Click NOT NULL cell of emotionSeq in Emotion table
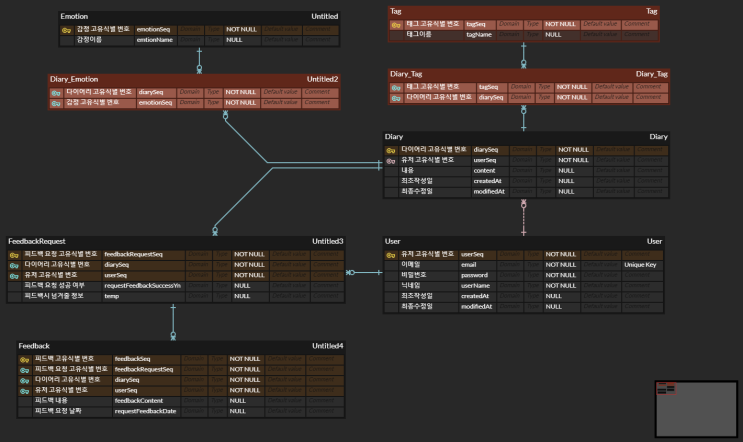Image resolution: width=743 pixels, height=442 pixels. coord(241,29)
